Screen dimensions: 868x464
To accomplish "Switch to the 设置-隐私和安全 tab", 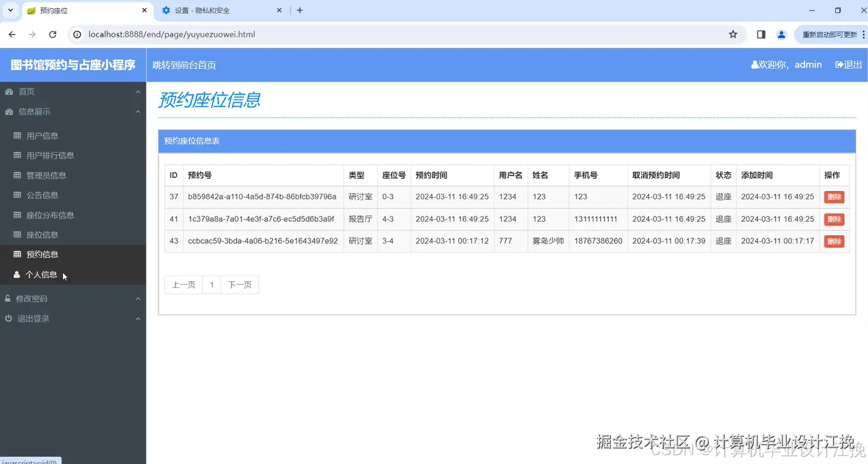I will pyautogui.click(x=208, y=10).
